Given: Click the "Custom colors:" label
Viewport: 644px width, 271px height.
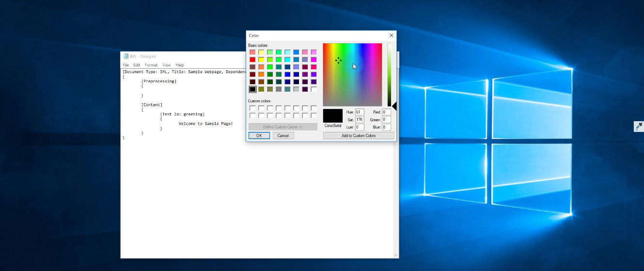Looking at the screenshot, I should [260, 101].
